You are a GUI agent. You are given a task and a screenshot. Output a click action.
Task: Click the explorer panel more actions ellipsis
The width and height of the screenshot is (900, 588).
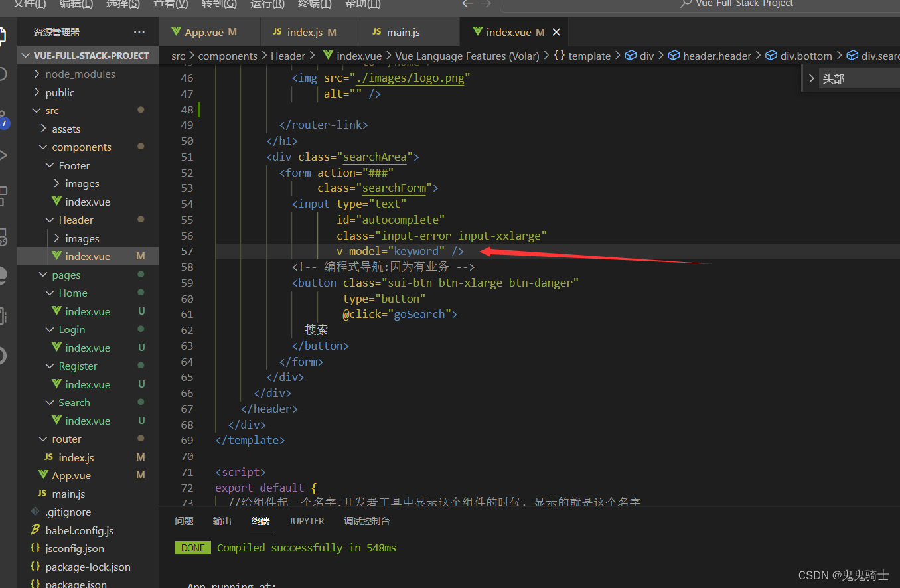[139, 32]
